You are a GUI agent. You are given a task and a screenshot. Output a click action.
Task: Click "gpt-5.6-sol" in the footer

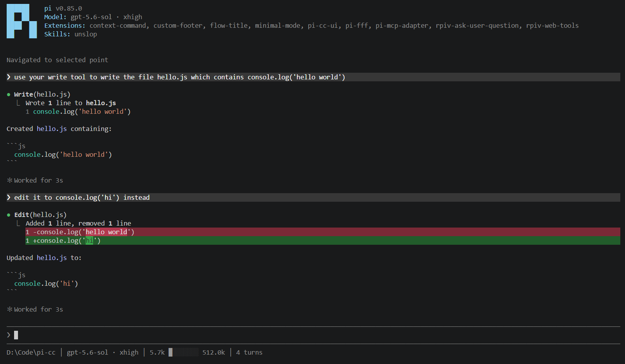[x=87, y=352]
